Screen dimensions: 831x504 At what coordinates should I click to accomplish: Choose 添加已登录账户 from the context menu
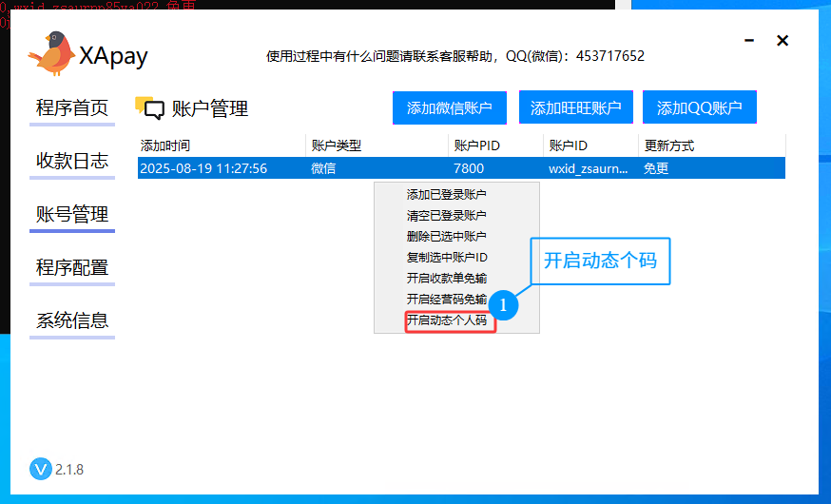point(446,194)
